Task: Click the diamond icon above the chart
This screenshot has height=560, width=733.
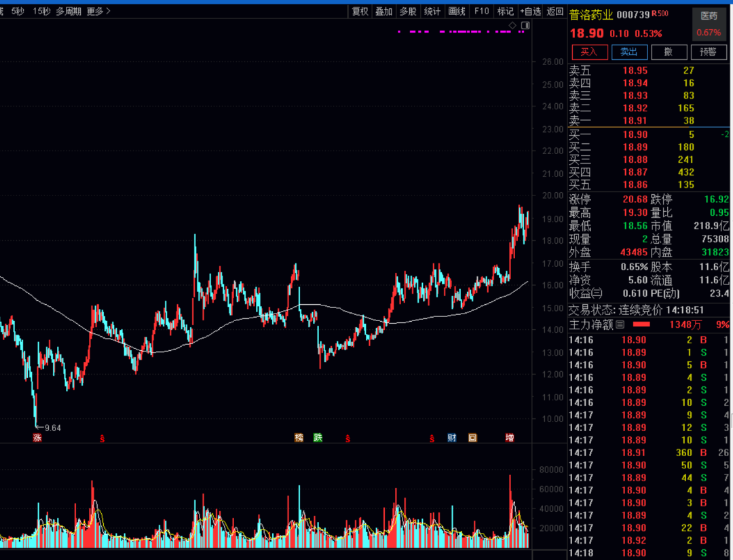Action: [513, 26]
